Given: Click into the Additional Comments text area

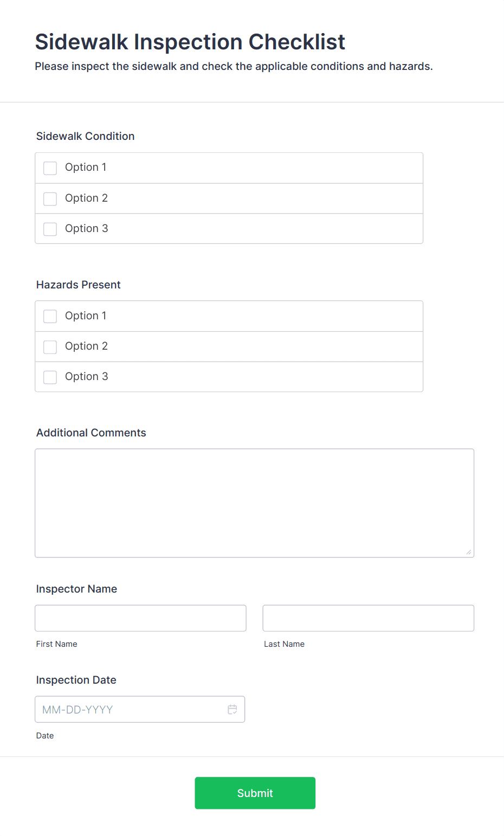Looking at the screenshot, I should [x=254, y=503].
